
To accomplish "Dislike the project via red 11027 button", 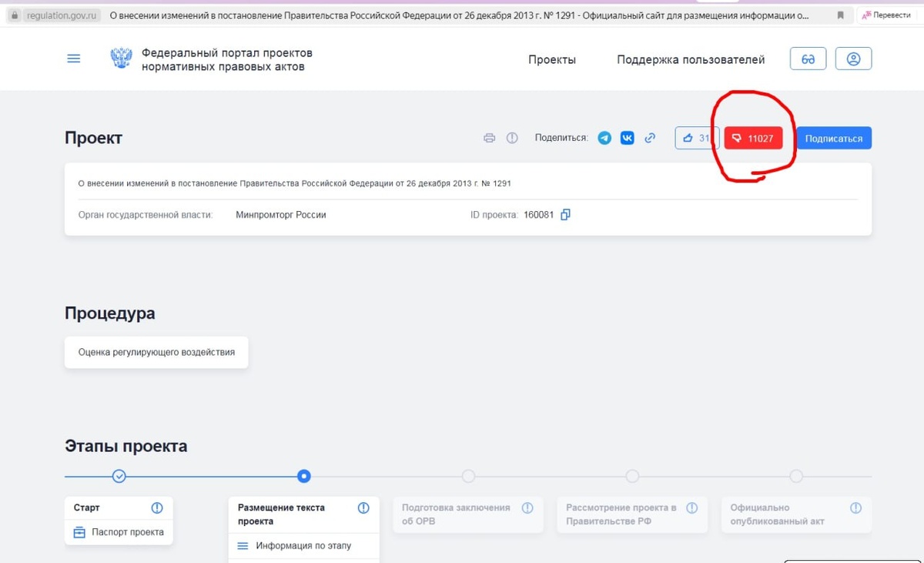I will click(753, 138).
